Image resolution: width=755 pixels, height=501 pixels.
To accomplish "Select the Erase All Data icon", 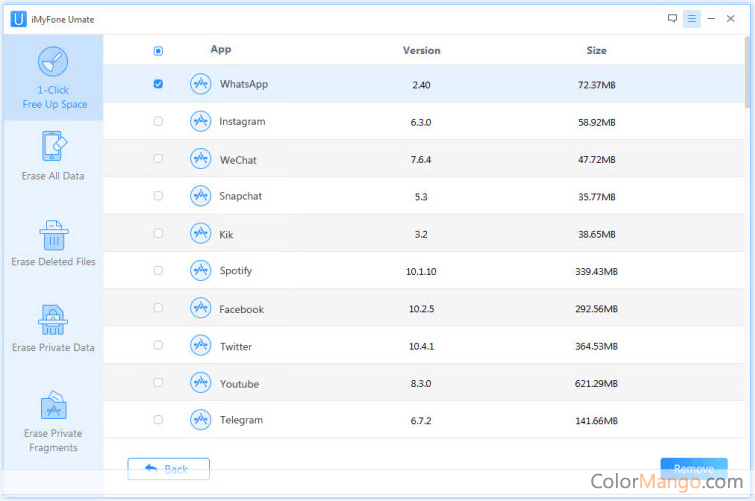I will [53, 148].
